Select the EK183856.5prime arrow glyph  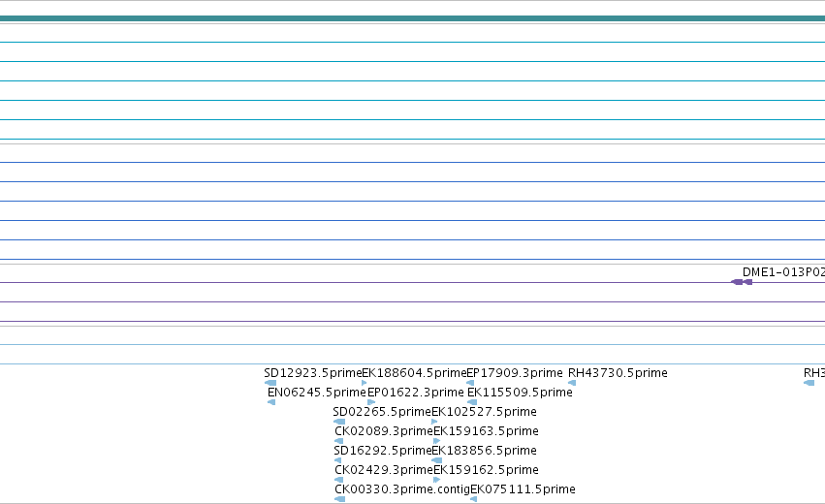(x=436, y=460)
